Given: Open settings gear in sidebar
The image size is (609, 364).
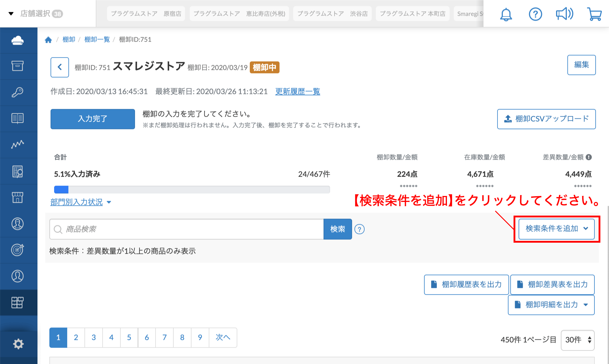Looking at the screenshot, I should [18, 344].
